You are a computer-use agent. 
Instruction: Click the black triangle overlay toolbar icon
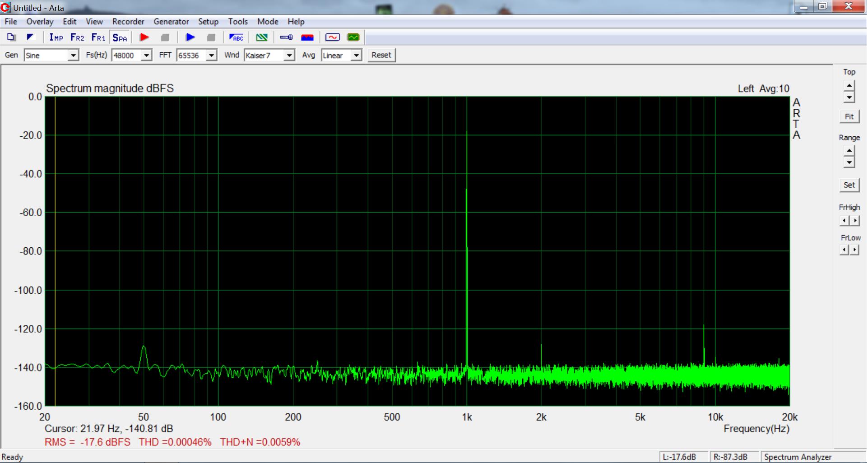click(x=30, y=37)
